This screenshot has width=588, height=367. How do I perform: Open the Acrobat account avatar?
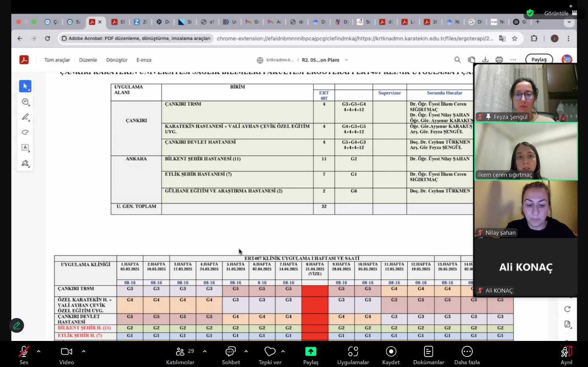click(567, 59)
